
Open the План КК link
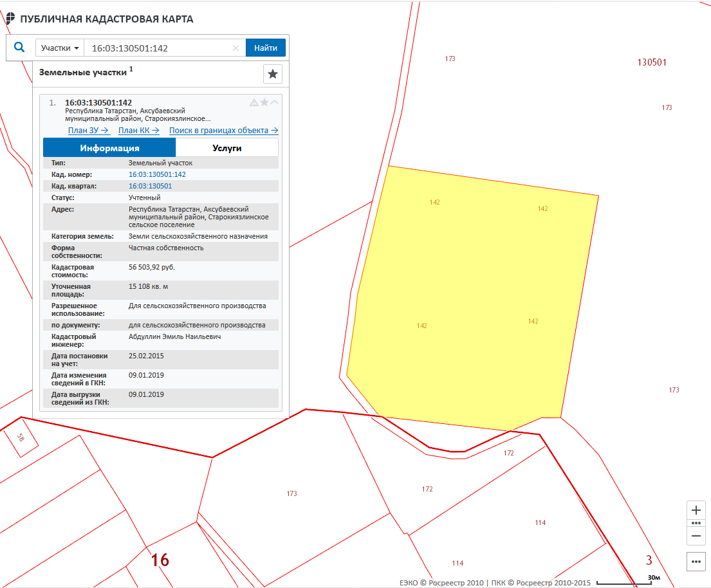(x=139, y=131)
